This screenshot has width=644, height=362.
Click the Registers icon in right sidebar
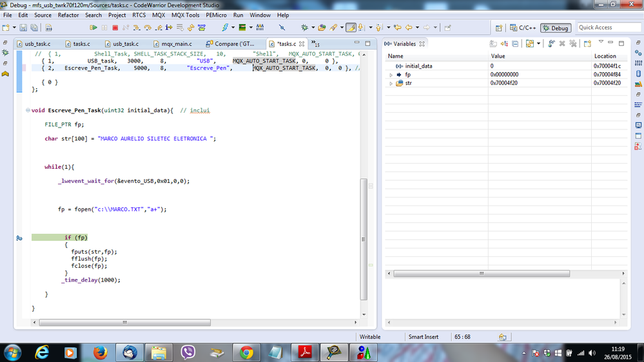tap(638, 62)
